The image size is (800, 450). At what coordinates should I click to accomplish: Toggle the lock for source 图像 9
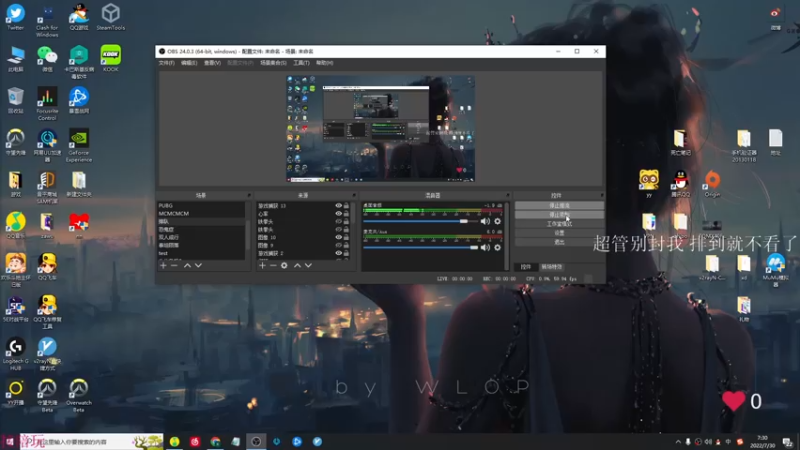coord(346,245)
